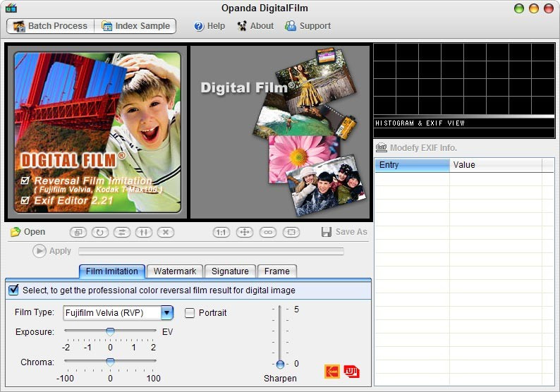Switch to the Watermark tab
Image resolution: width=560 pixels, height=392 pixels.
point(175,271)
